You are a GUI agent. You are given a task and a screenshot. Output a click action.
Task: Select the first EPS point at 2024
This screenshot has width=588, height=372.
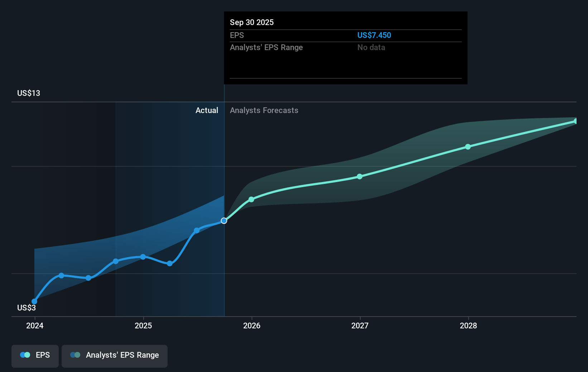coord(34,302)
